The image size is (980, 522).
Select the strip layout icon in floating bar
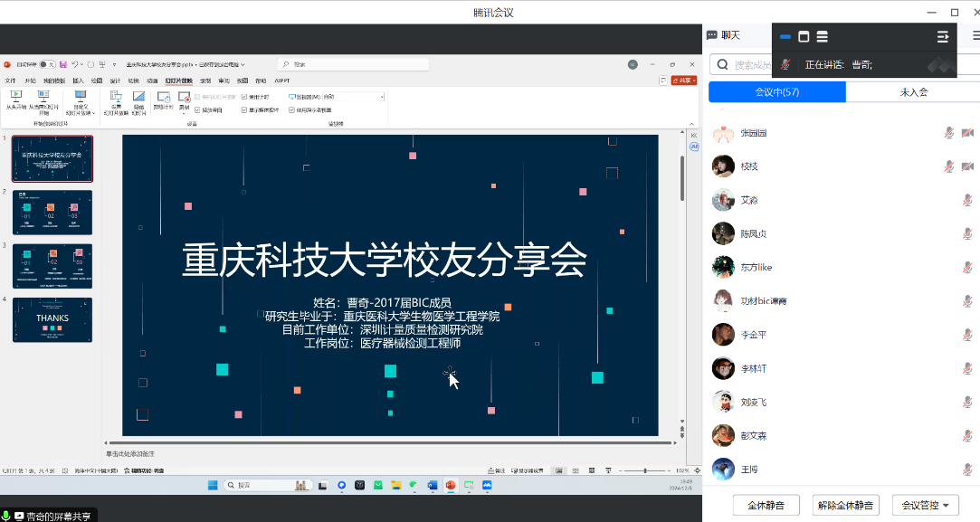pos(785,37)
